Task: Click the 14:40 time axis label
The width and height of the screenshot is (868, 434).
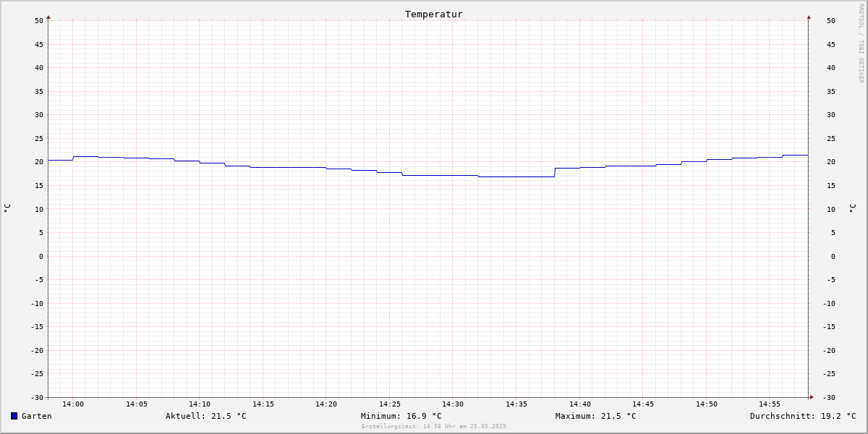Action: tap(580, 404)
